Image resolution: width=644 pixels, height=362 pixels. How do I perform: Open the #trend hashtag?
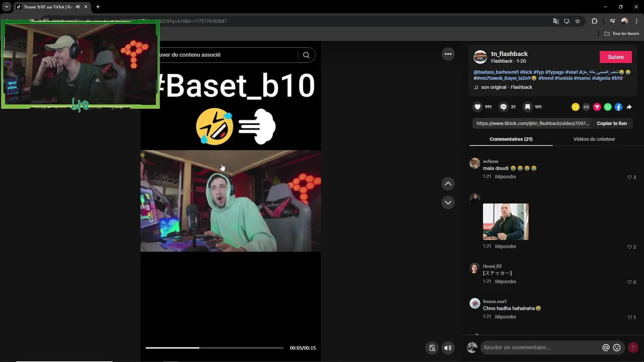[546, 78]
